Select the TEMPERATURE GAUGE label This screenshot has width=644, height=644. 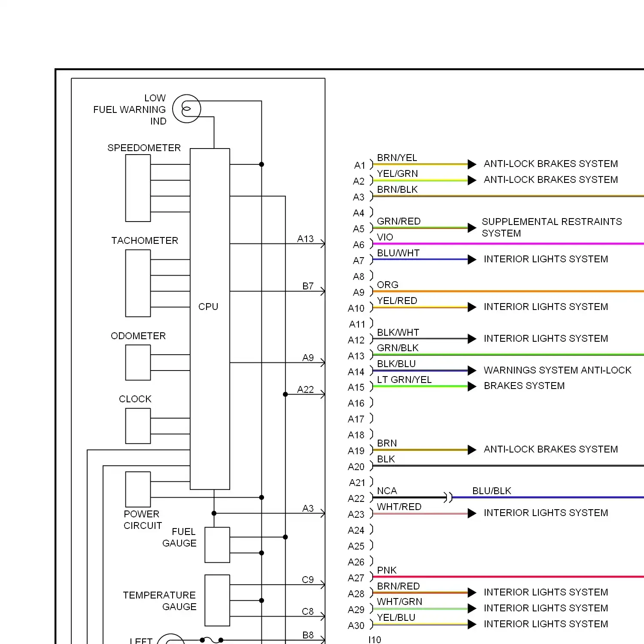click(160, 601)
